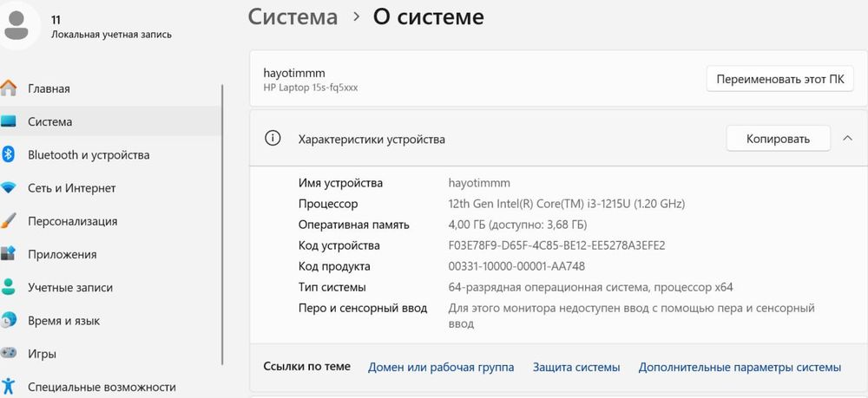The image size is (868, 398).
Task: Click the Система breadcrumb in the header
Action: (x=293, y=16)
